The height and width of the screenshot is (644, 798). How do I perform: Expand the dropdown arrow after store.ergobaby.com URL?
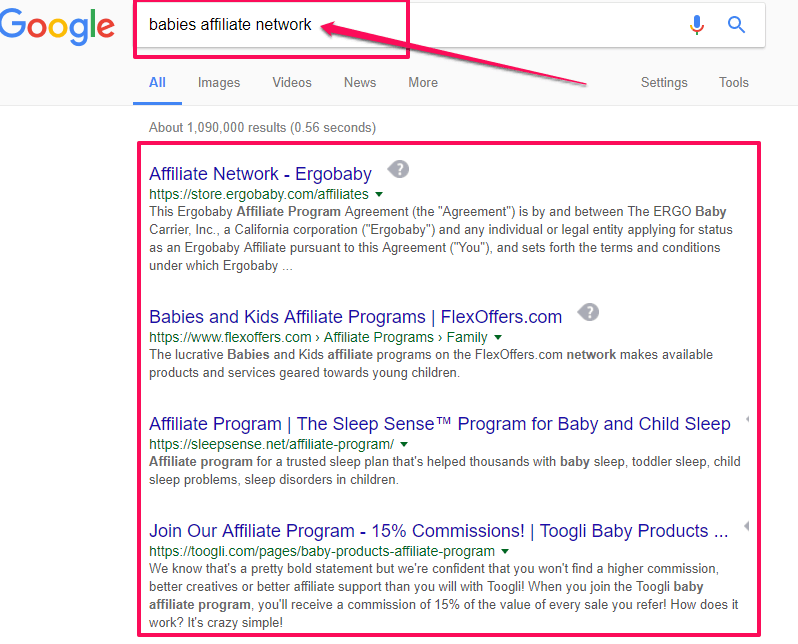pyautogui.click(x=379, y=194)
